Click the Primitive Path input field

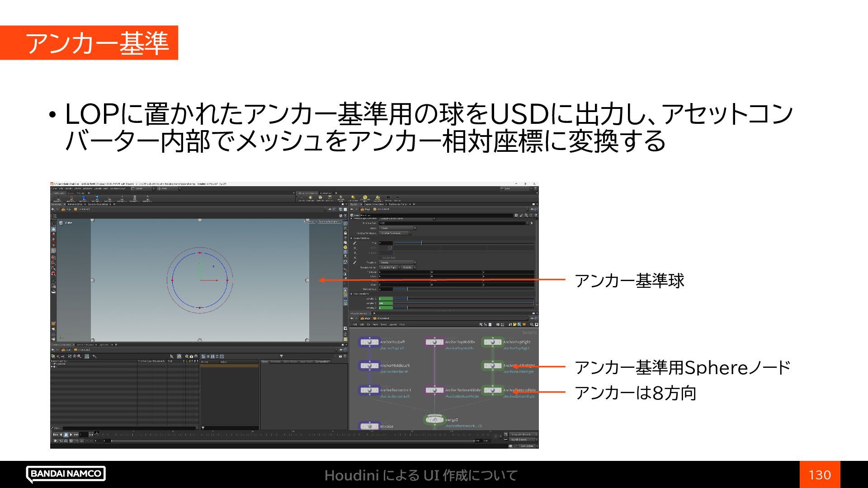tap(452, 223)
